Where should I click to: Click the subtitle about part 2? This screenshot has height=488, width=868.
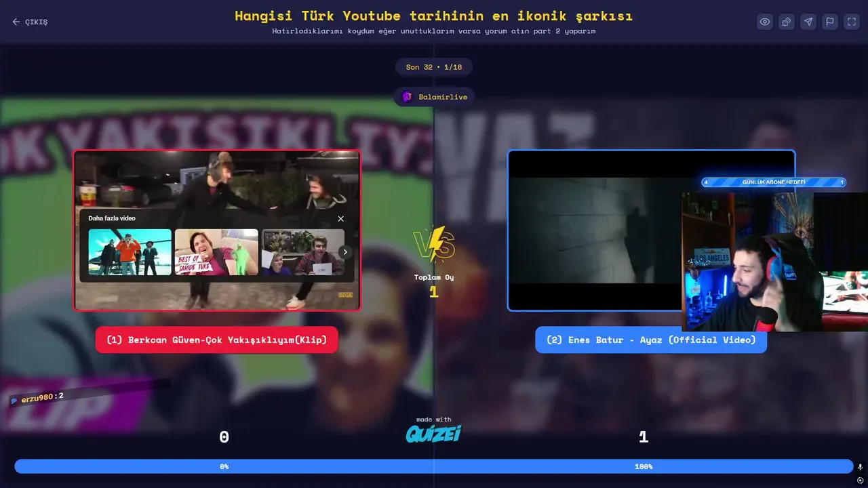[434, 31]
